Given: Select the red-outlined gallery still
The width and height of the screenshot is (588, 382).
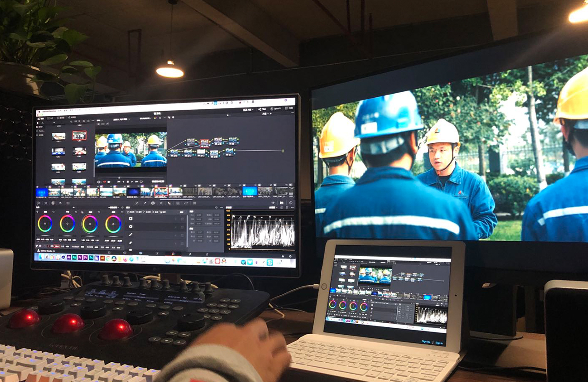Looking at the screenshot, I should point(79,135).
